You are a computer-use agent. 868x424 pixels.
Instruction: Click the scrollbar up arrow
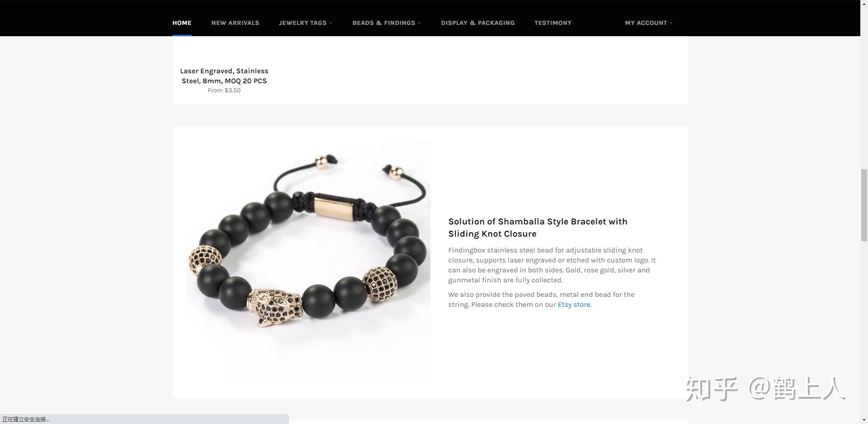[864, 3]
